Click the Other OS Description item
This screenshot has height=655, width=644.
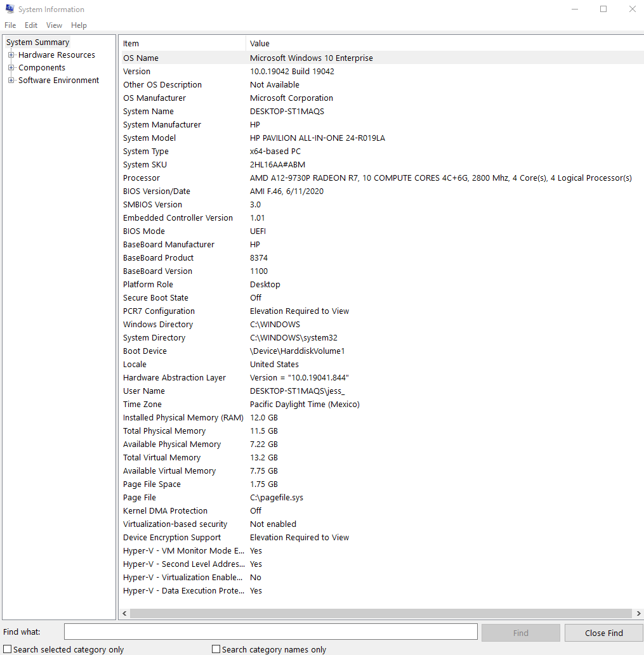point(162,85)
